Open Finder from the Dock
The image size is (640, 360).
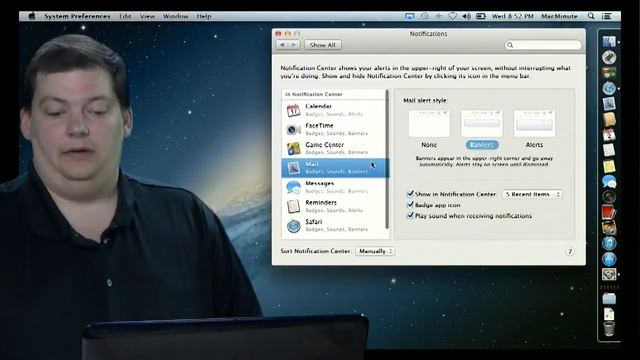(x=609, y=42)
